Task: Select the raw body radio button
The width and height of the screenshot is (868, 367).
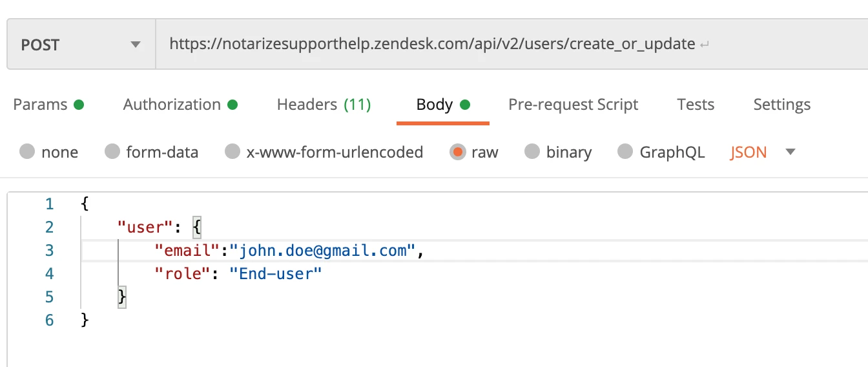Action: coord(457,152)
